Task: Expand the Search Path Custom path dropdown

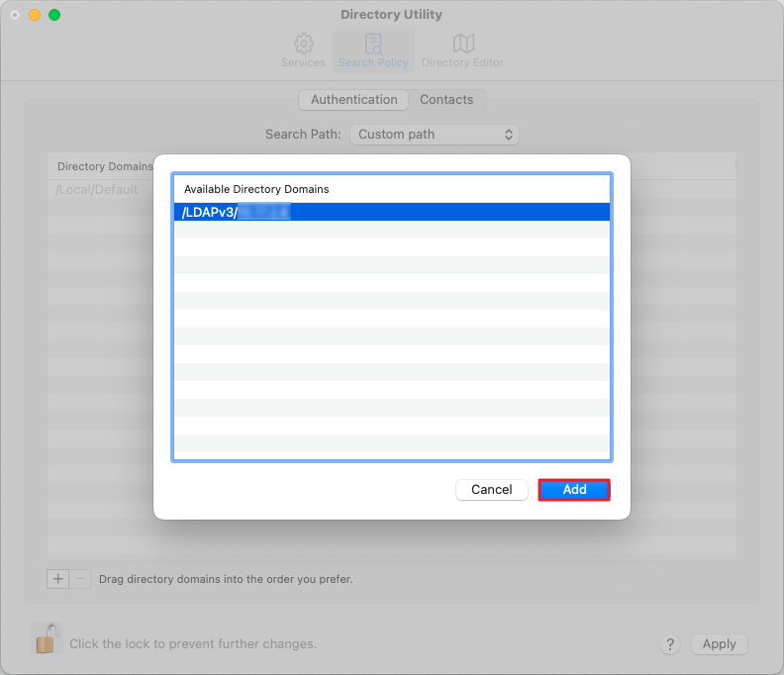Action: pyautogui.click(x=434, y=135)
